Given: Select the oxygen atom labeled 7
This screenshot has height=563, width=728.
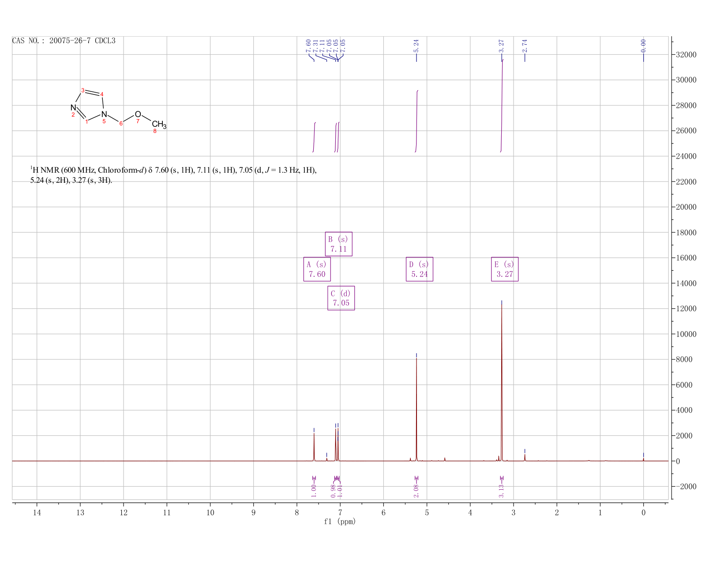Looking at the screenshot, I should tap(138, 114).
